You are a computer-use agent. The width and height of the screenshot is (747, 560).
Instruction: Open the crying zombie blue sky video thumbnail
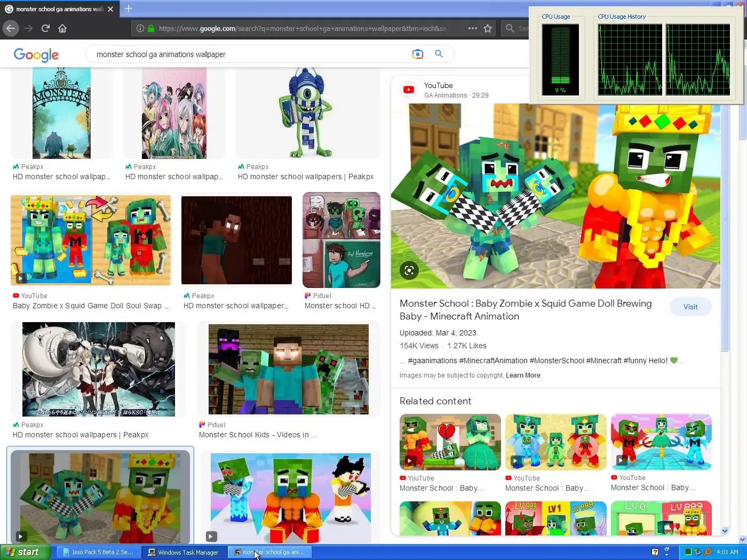[291, 498]
